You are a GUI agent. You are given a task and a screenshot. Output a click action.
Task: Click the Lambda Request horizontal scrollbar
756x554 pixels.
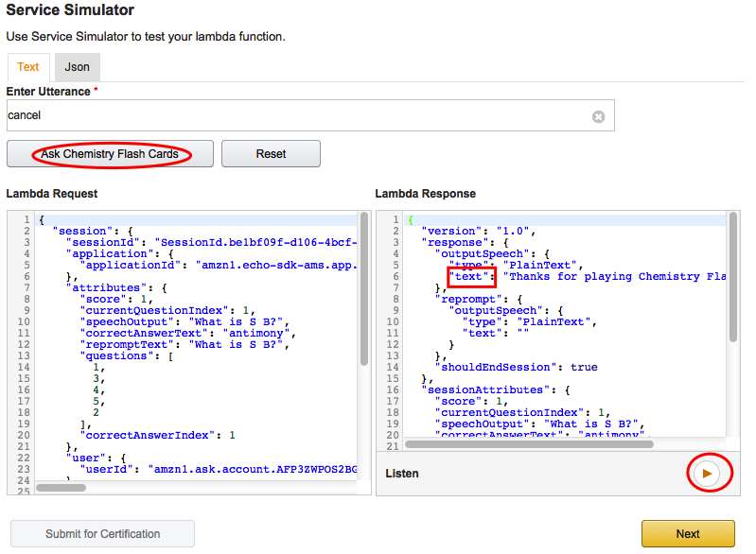(x=62, y=488)
